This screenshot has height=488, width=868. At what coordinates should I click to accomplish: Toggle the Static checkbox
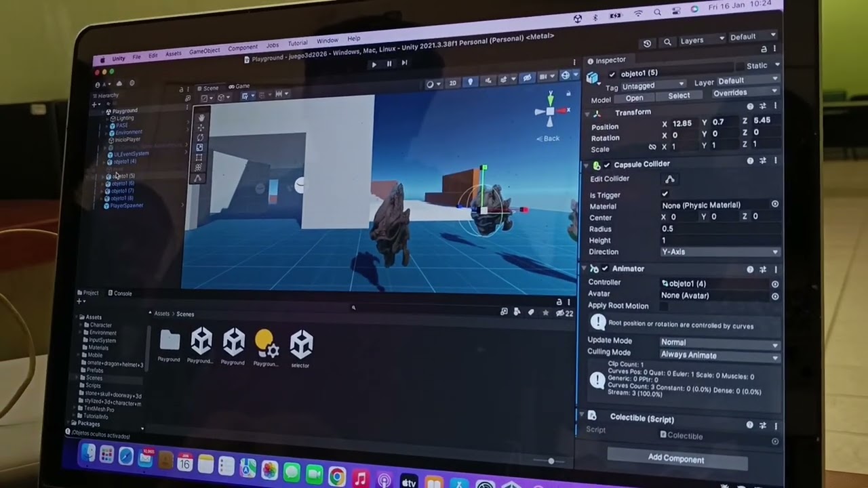[741, 67]
